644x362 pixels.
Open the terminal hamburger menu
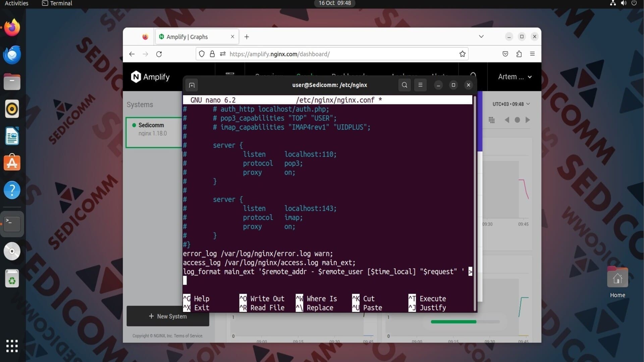pos(420,85)
